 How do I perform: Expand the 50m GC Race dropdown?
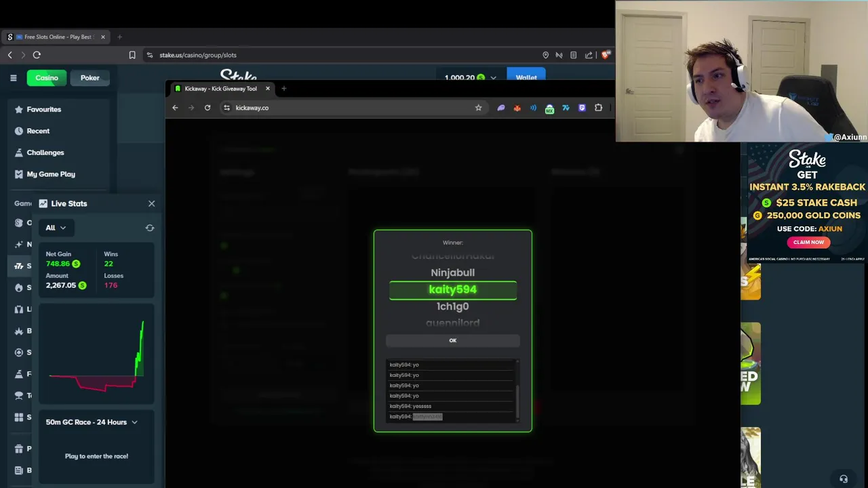pyautogui.click(x=92, y=422)
